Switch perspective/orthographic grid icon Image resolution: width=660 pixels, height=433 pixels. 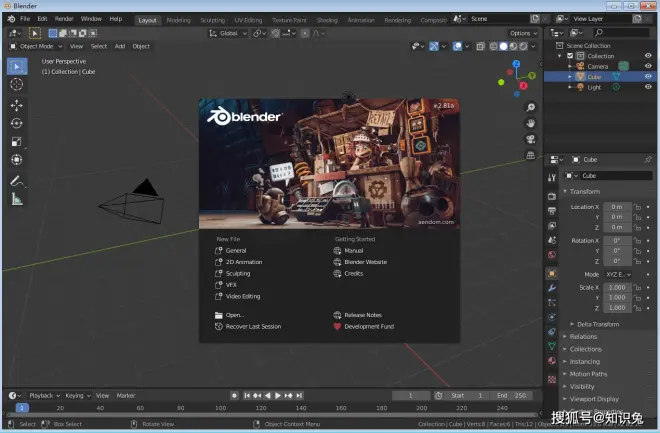point(531,155)
